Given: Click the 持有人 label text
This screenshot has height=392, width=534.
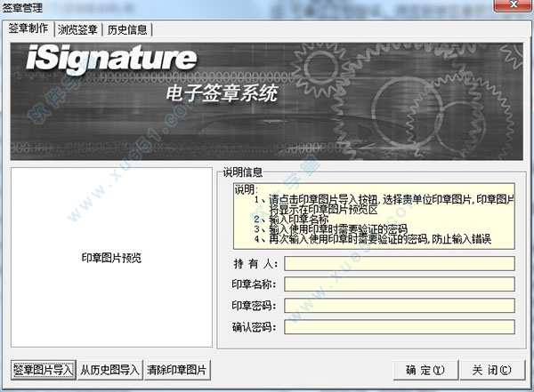Looking at the screenshot, I should click(x=255, y=264).
